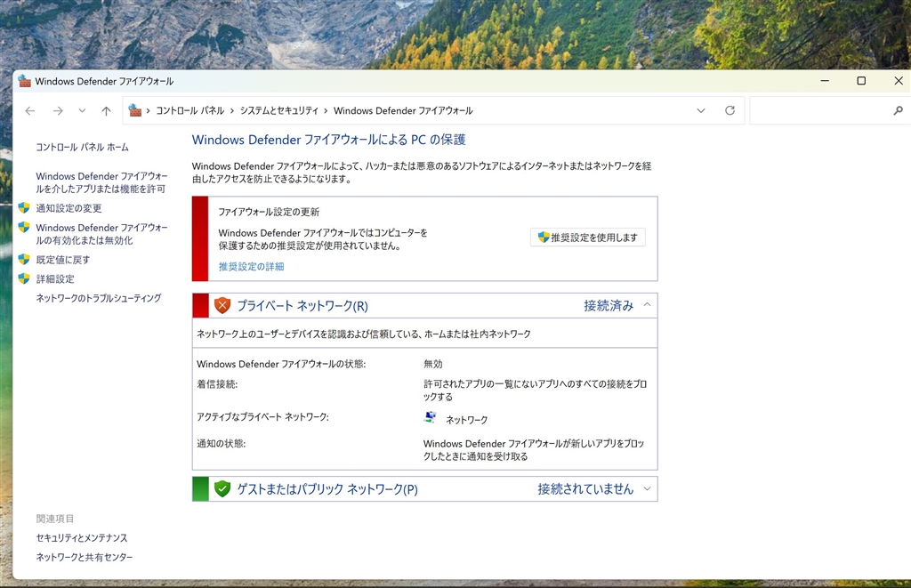Image resolution: width=911 pixels, height=588 pixels.
Task: Open ファイアウォールの有効化または無効化 link
Action: click(x=101, y=234)
